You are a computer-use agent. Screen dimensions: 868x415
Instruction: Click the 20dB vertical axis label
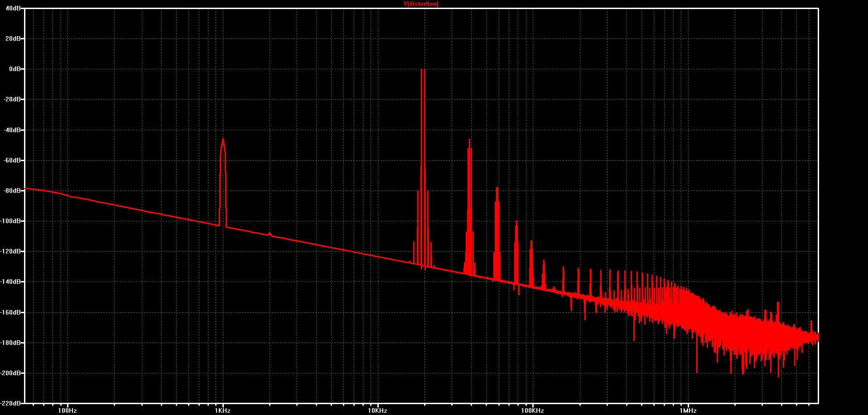coord(13,38)
